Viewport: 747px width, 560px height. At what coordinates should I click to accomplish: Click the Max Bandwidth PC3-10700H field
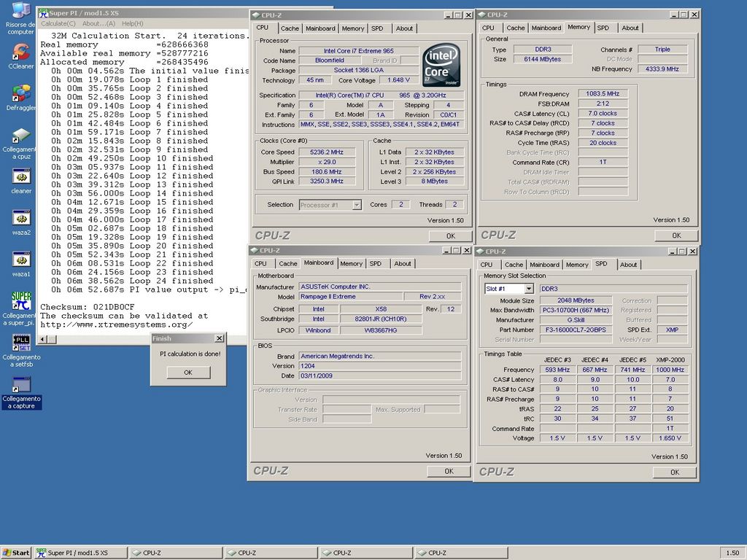click(x=576, y=311)
